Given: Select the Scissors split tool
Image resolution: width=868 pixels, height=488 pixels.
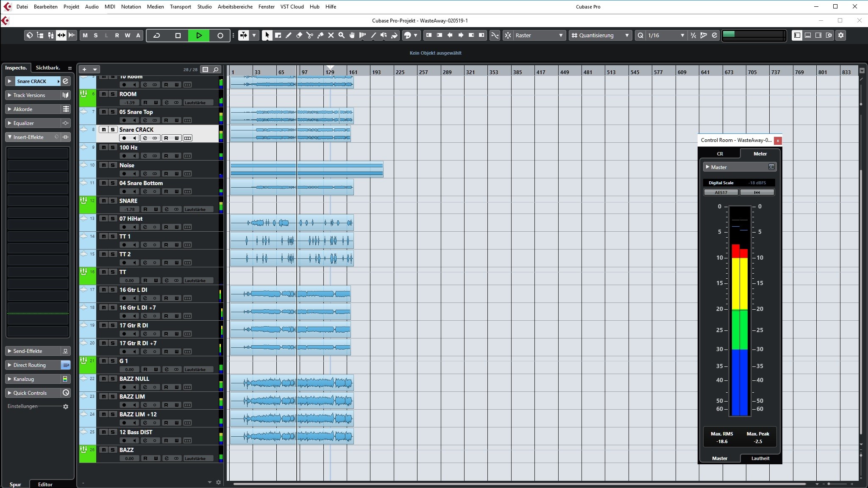Looking at the screenshot, I should click(x=310, y=36).
